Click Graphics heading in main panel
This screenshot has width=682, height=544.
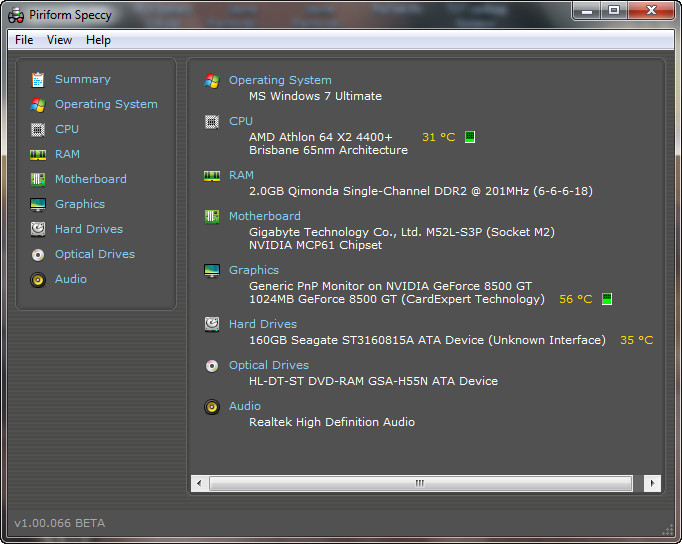[254, 270]
